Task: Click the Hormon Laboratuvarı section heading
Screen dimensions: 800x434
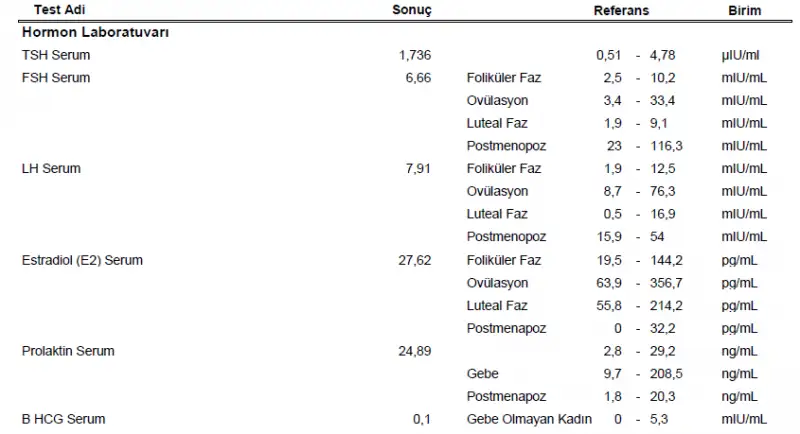Action: (95, 32)
